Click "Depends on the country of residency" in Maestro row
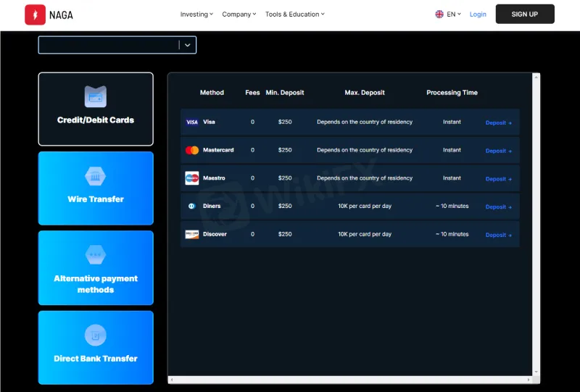This screenshot has height=392, width=580. click(x=365, y=178)
